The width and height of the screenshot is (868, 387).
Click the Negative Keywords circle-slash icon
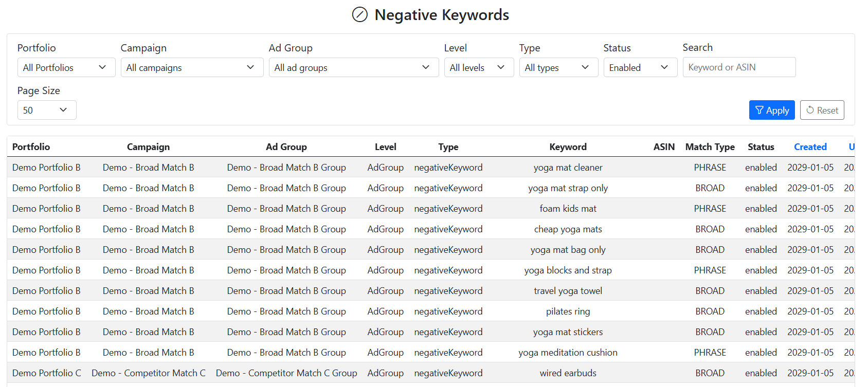pos(359,15)
